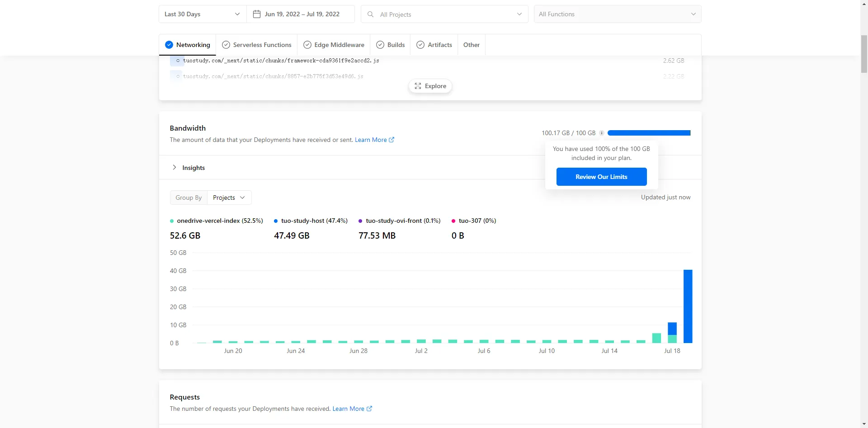Click the blue tuo-study-host legend dot
This screenshot has height=428, width=868.
pos(276,221)
